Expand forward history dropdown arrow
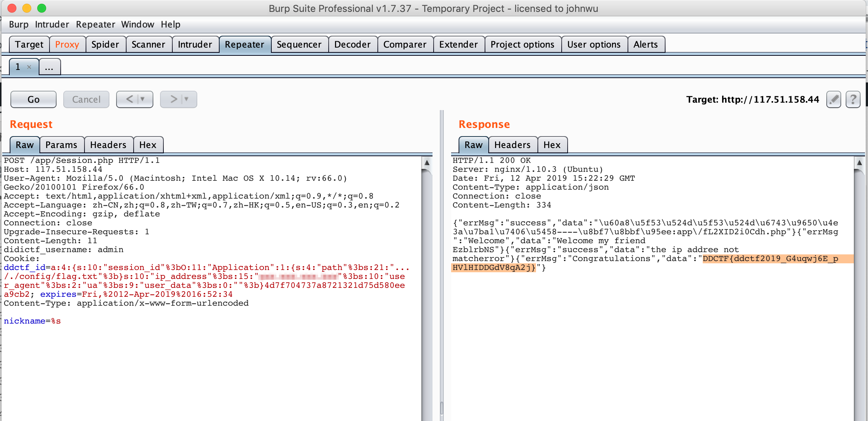 [x=186, y=99]
